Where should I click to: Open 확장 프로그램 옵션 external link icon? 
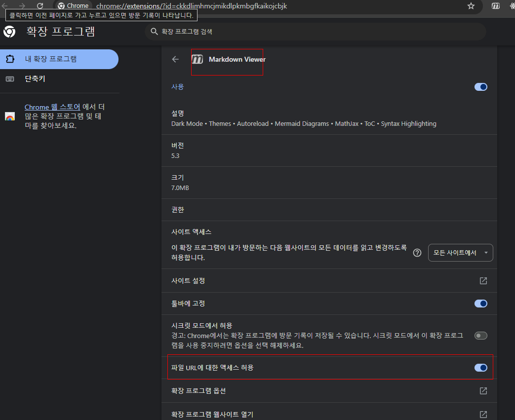point(483,391)
